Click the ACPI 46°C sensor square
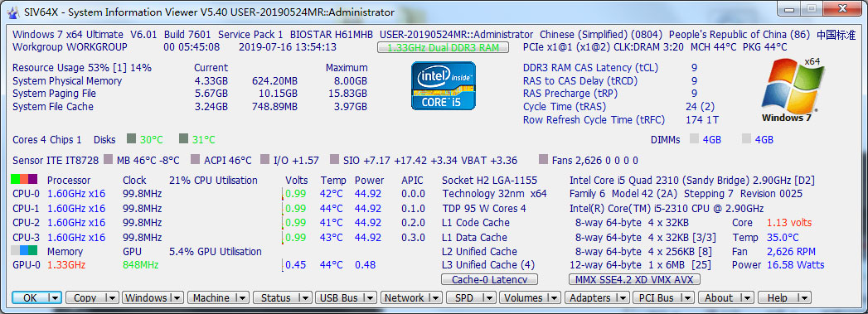The height and width of the screenshot is (314, 868). [x=195, y=160]
